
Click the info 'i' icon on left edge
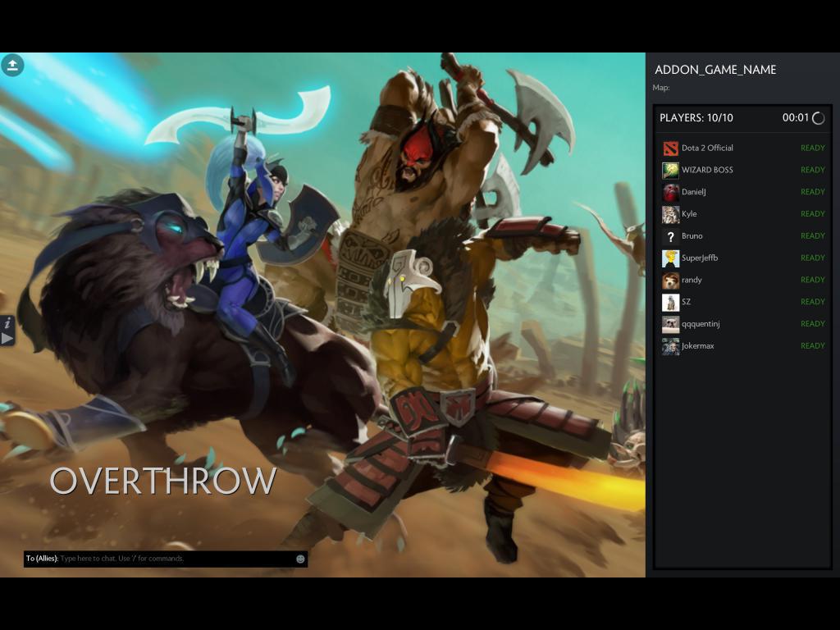pyautogui.click(x=7, y=323)
